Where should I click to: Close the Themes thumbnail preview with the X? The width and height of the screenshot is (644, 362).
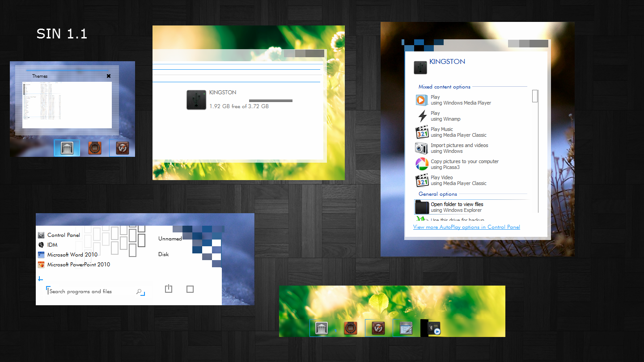[x=108, y=76]
